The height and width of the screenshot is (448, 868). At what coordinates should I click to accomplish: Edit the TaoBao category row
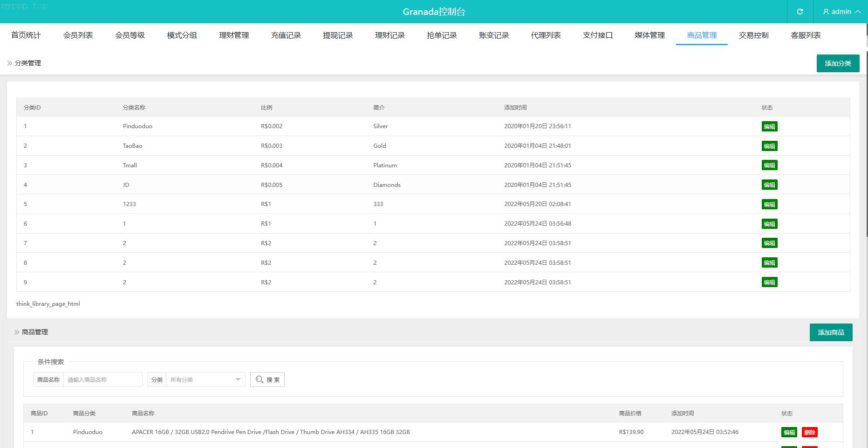click(x=769, y=146)
